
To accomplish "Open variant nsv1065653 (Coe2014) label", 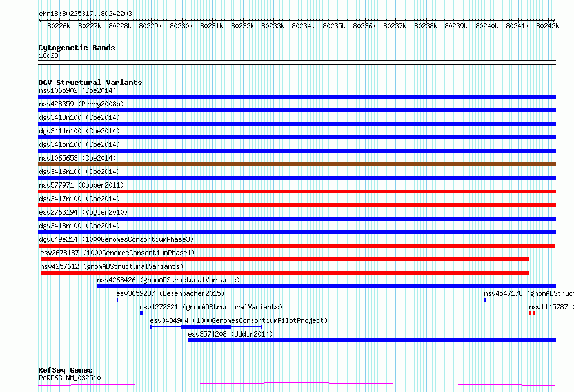I will click(77, 158).
